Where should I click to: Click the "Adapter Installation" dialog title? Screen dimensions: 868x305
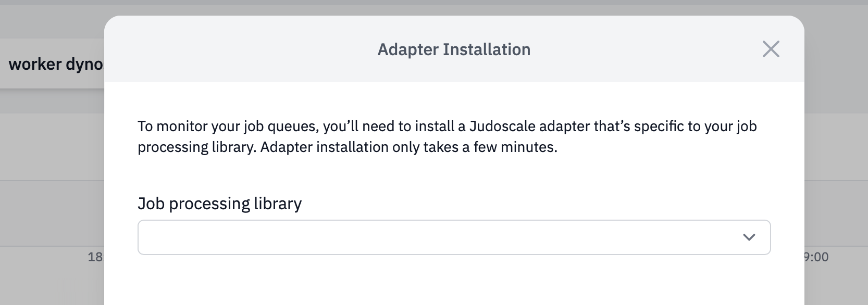coord(454,49)
